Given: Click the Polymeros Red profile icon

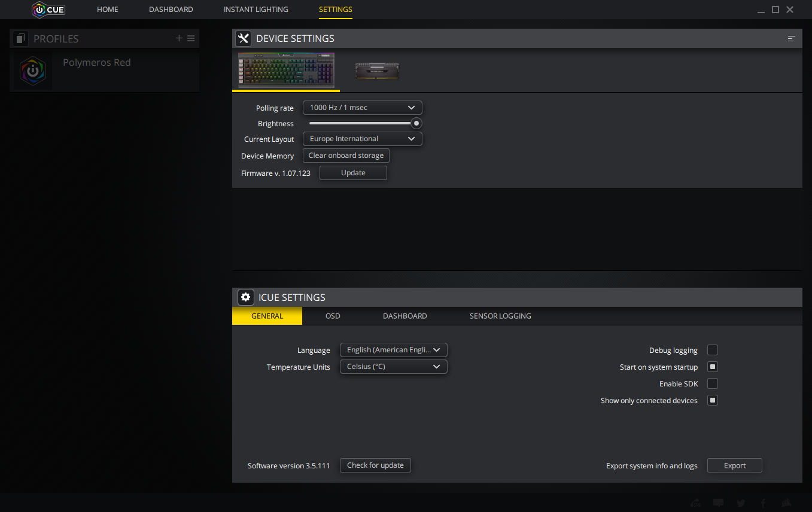Looking at the screenshot, I should click(x=33, y=71).
